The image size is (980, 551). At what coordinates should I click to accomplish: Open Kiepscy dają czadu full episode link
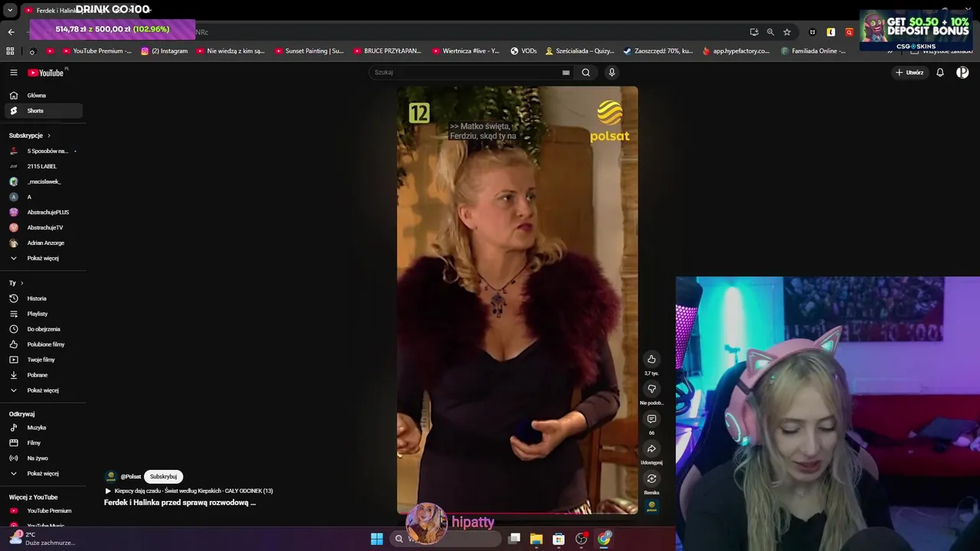tap(188, 491)
